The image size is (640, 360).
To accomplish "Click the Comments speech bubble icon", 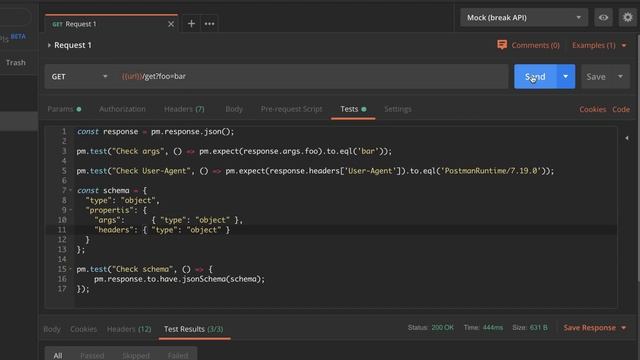I will 502,45.
